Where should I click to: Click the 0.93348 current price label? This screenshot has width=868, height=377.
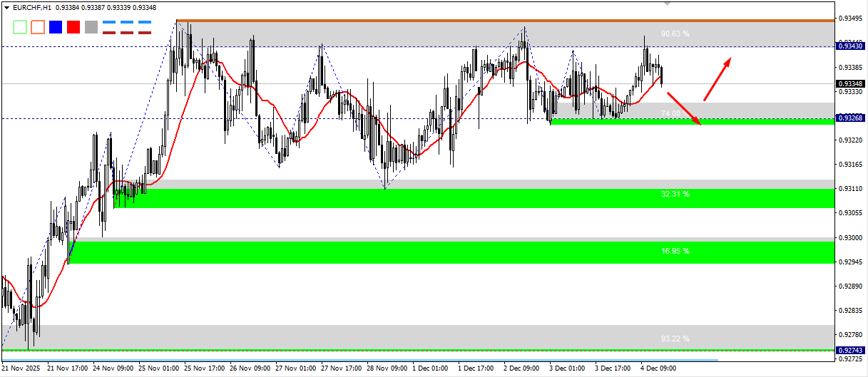[x=850, y=83]
